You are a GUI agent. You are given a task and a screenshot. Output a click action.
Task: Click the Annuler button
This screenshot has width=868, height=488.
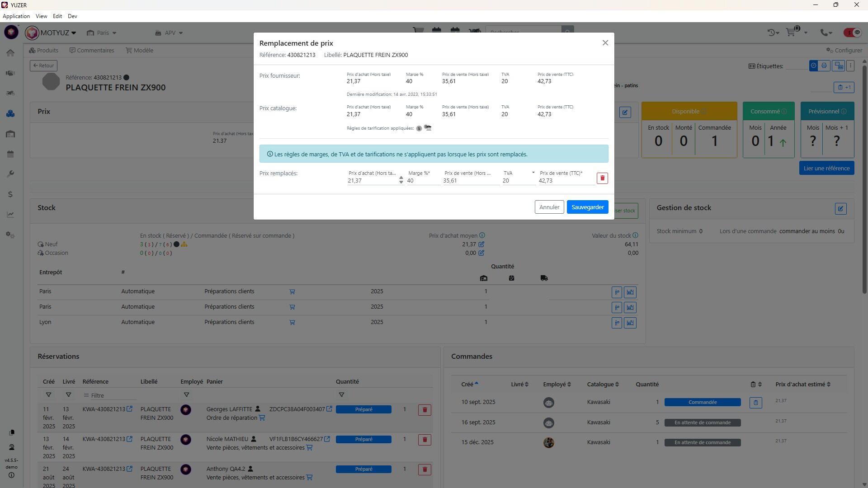pyautogui.click(x=549, y=207)
